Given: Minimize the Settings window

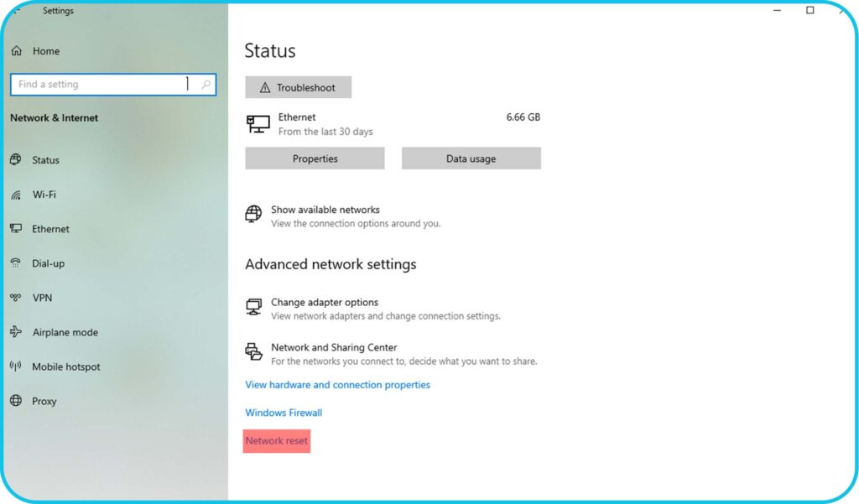Looking at the screenshot, I should click(777, 10).
